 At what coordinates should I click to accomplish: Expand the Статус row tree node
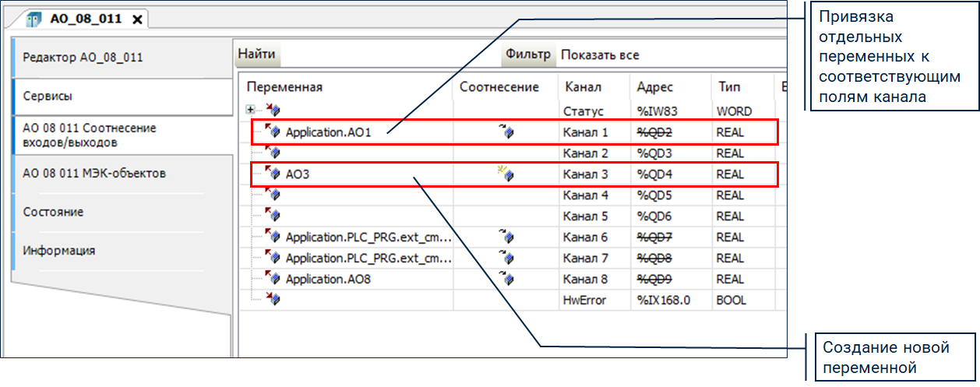[250, 111]
